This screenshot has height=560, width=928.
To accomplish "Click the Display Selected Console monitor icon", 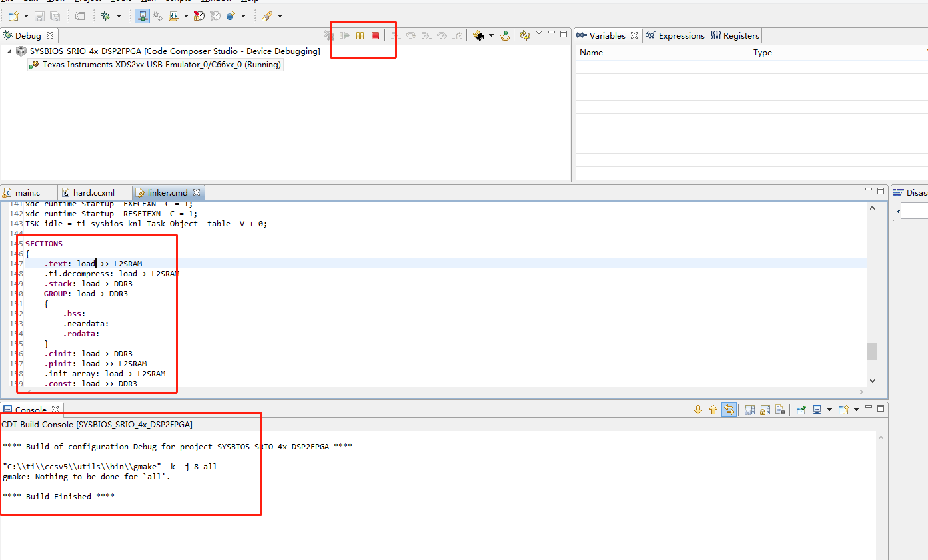I will [817, 410].
